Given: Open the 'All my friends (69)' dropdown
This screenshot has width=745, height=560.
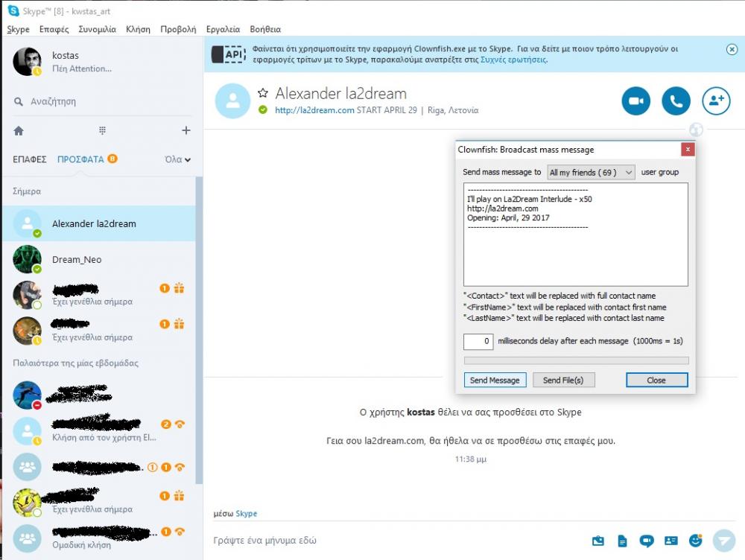Looking at the screenshot, I should coord(591,172).
